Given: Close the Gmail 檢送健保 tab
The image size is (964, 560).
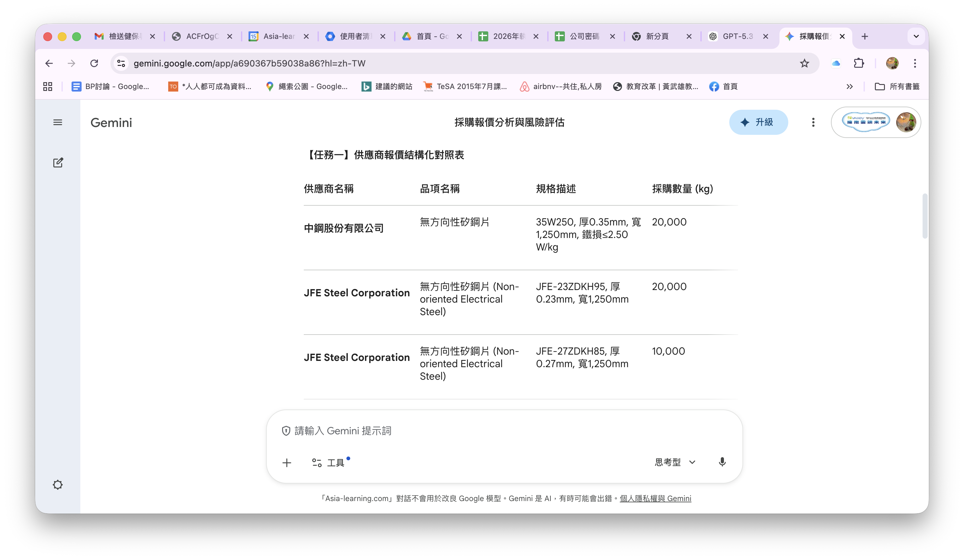Looking at the screenshot, I should [x=152, y=36].
